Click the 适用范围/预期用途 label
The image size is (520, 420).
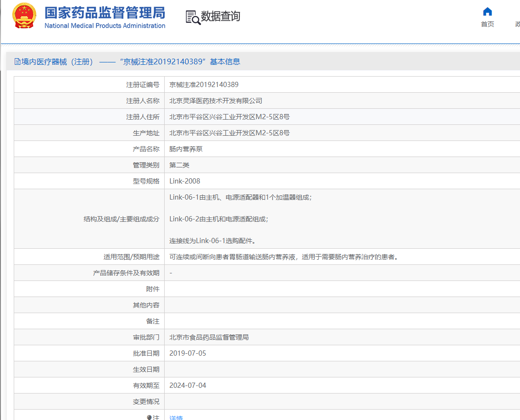pos(132,257)
